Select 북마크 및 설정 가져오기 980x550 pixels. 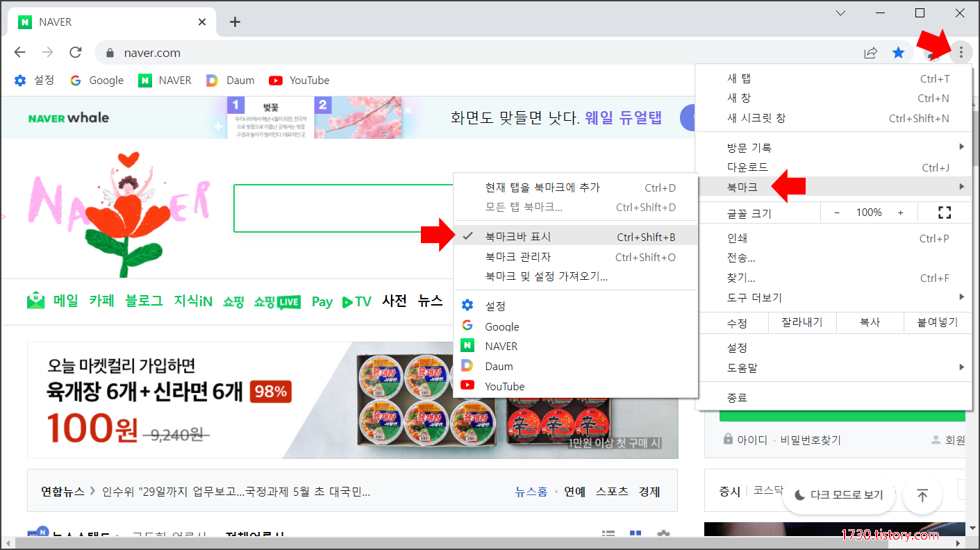tap(575, 276)
